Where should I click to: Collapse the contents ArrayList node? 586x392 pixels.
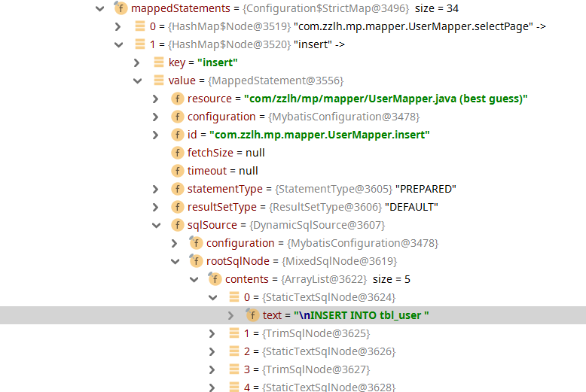click(x=194, y=280)
